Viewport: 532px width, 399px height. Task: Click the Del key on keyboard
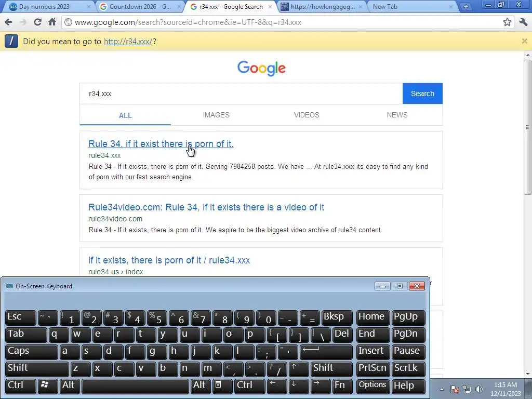point(342,335)
